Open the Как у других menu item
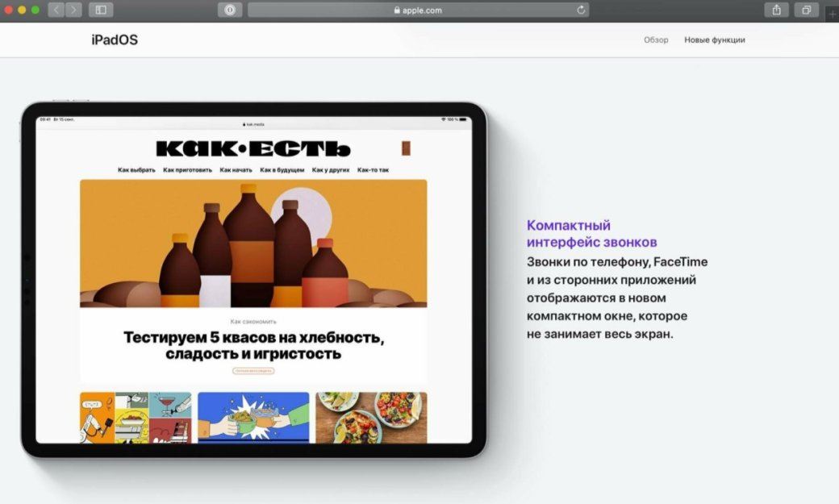Viewport: 839px width, 504px height. 331,169
